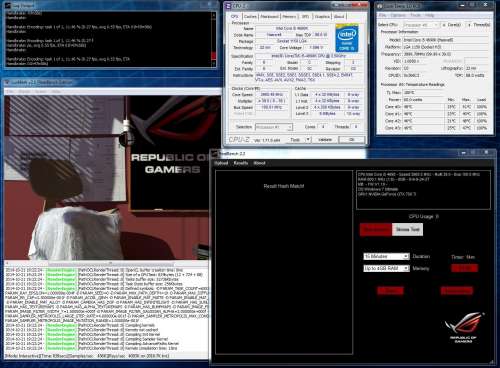Click the LuxMark status bar at bottom
The image size is (500, 368).
(x=107, y=356)
